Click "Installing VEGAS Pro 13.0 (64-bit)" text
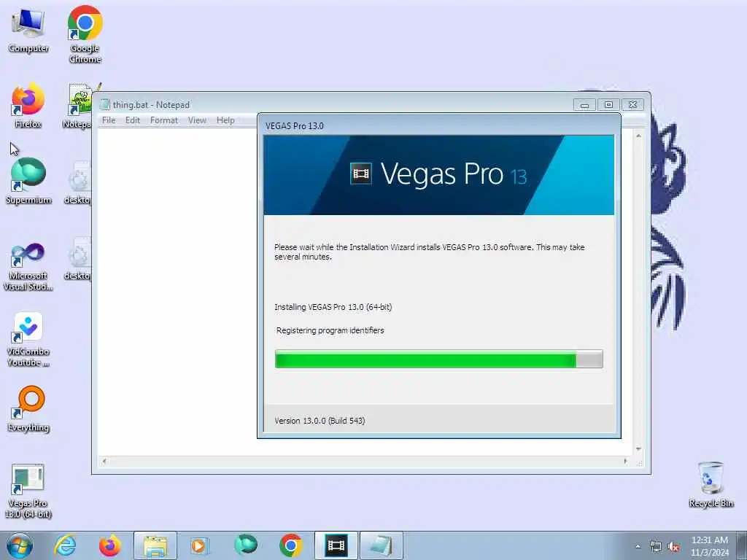 (333, 307)
